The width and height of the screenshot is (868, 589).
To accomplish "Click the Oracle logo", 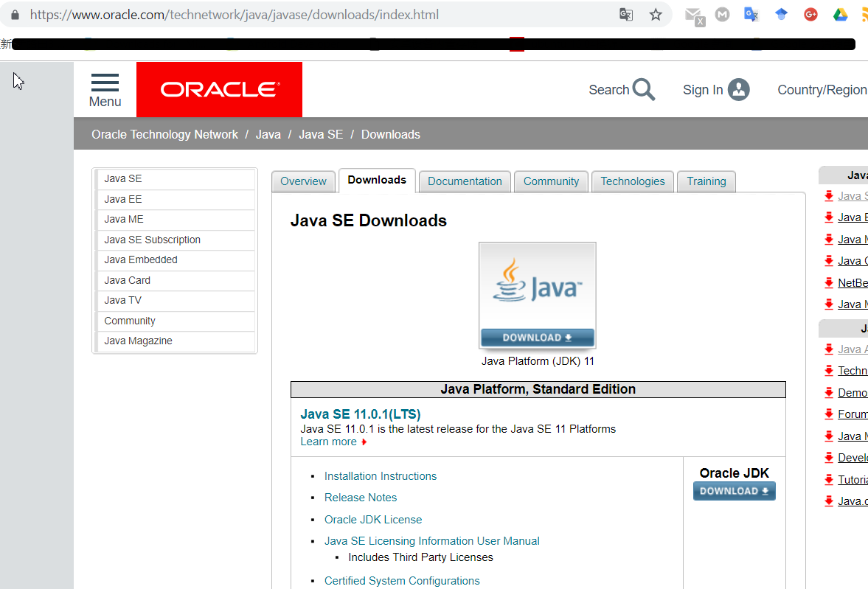I will (x=220, y=89).
